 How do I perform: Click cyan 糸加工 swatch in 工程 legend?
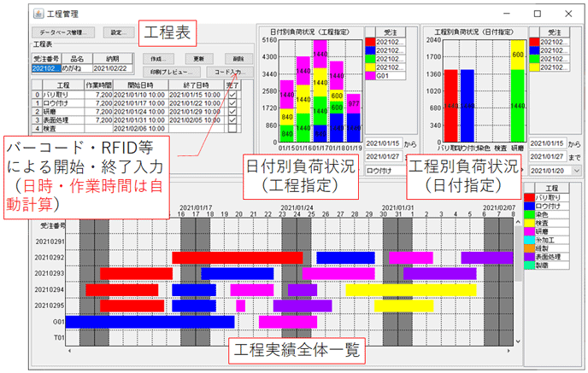(529, 240)
